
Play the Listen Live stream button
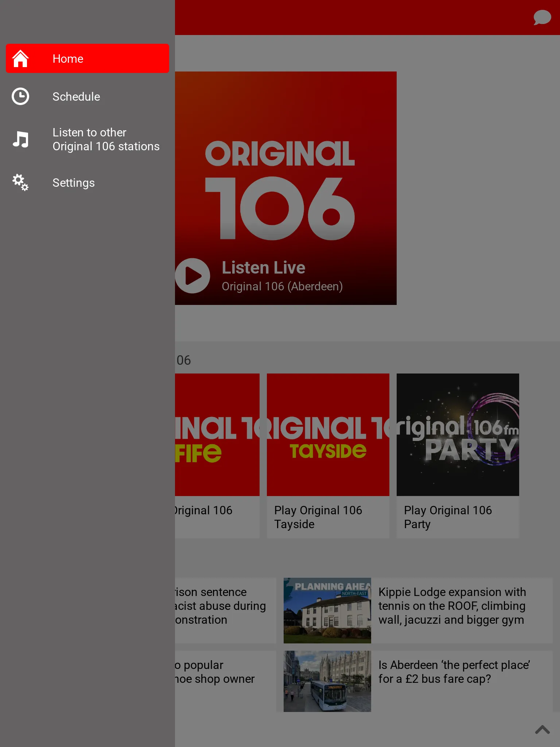(x=192, y=276)
